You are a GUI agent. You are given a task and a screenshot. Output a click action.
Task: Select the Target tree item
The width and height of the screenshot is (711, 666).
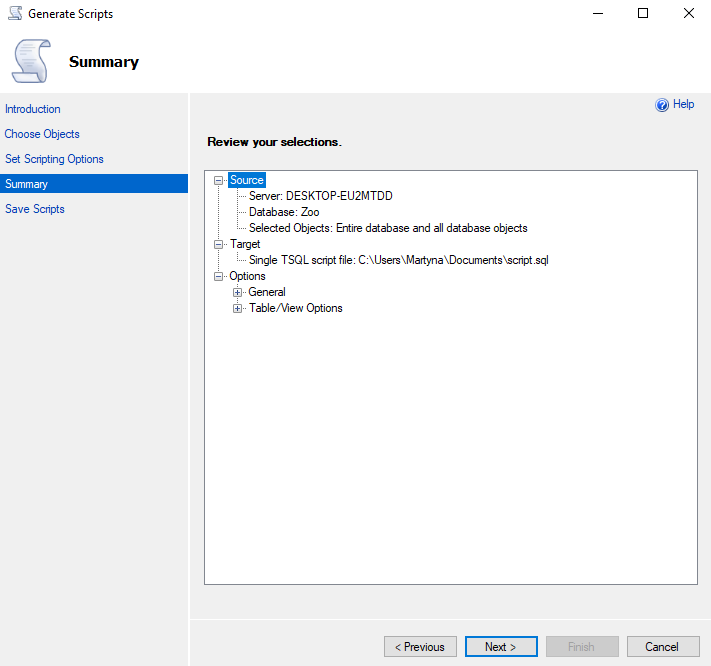point(245,244)
